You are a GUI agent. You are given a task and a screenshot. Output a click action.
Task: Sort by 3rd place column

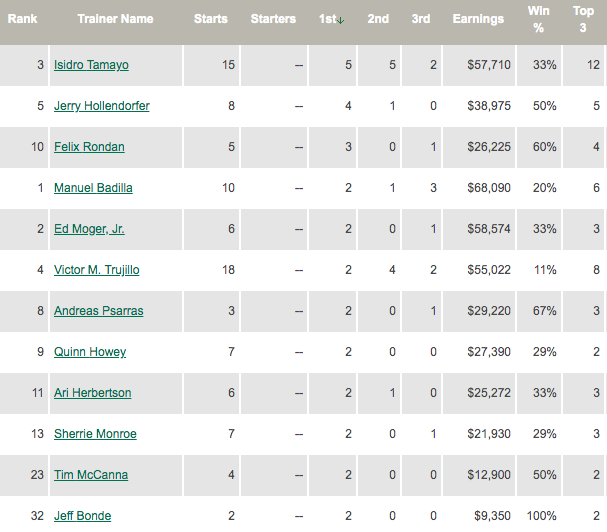[x=421, y=19]
